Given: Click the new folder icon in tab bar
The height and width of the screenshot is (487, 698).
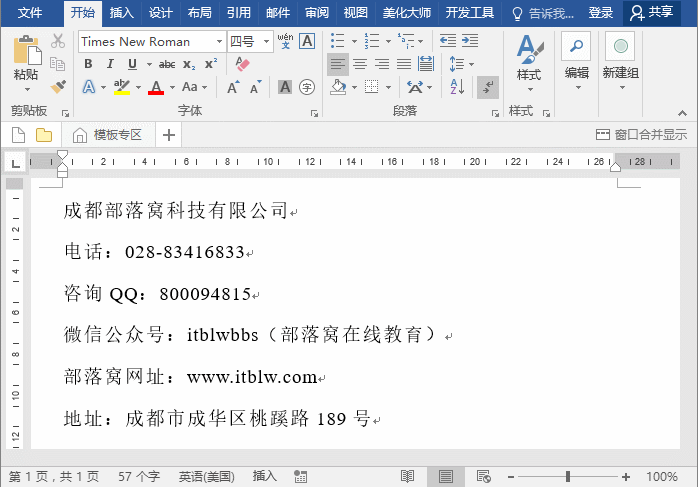Looking at the screenshot, I should [x=43, y=135].
